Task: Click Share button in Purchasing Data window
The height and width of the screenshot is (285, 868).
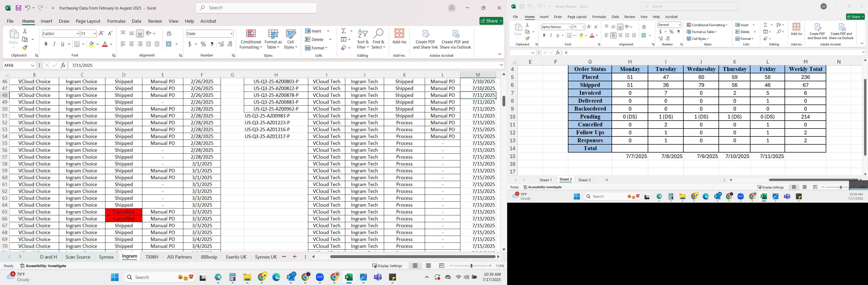Action: click(491, 21)
